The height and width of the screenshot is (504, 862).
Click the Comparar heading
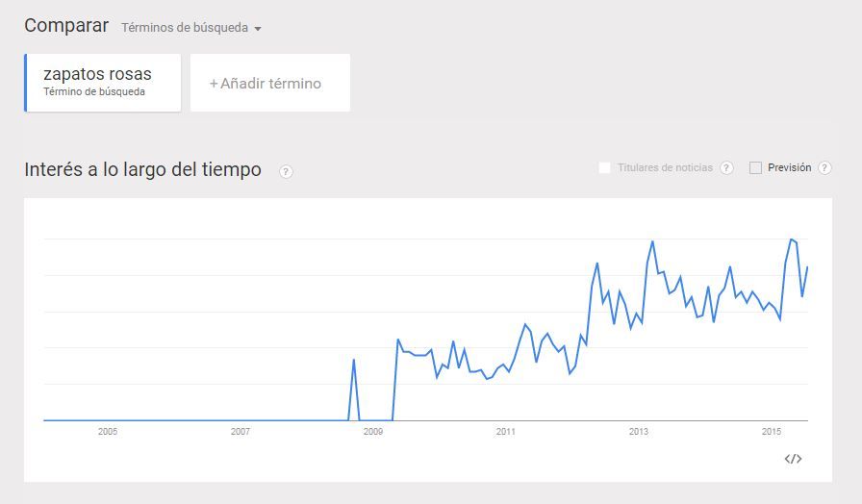(x=66, y=26)
